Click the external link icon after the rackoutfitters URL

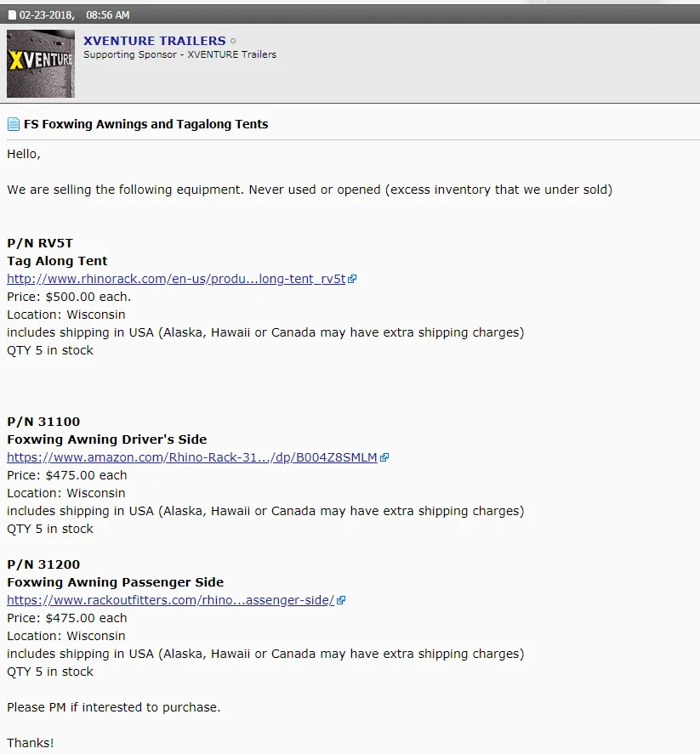pyautogui.click(x=341, y=600)
